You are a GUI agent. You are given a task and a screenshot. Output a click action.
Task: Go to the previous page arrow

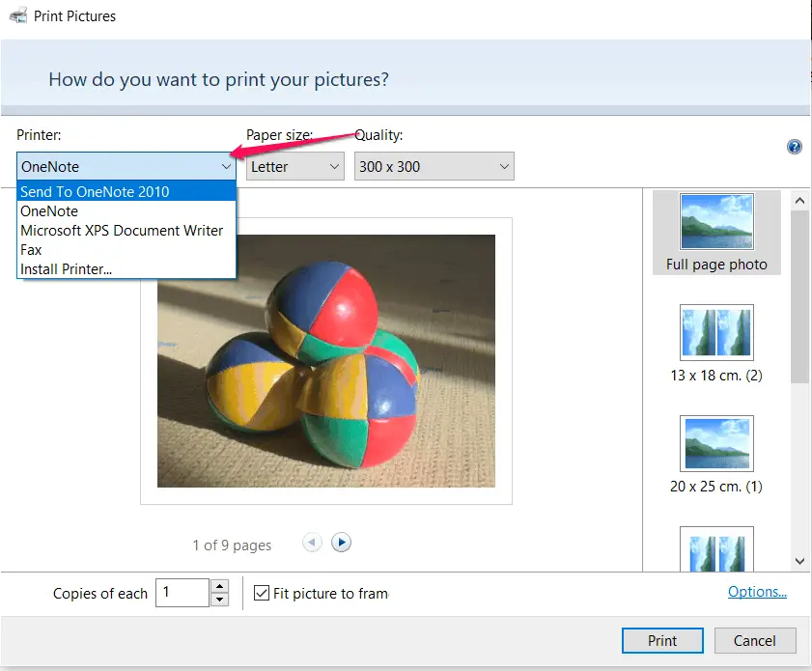click(x=312, y=543)
